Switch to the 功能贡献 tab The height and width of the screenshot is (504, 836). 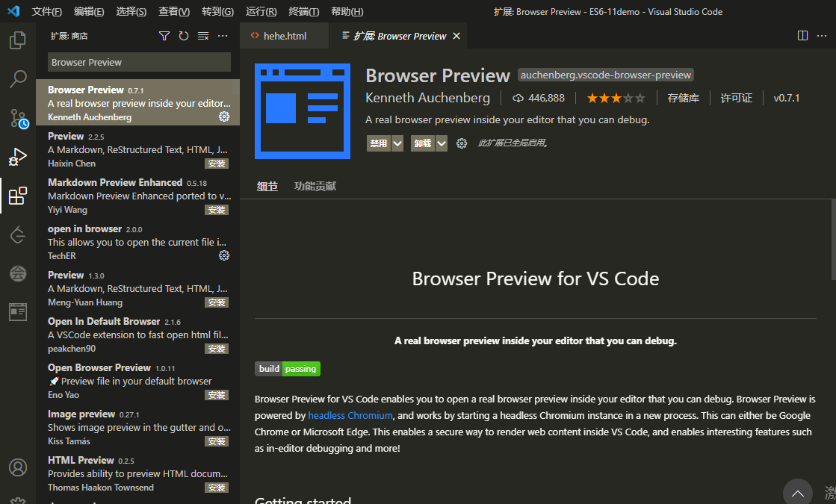point(315,187)
